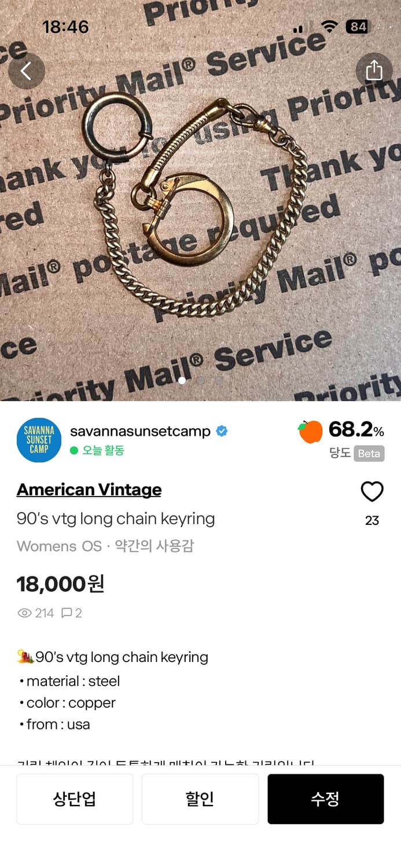Image resolution: width=401 pixels, height=868 pixels.
Task: Tap the Beta badge label
Action: tap(369, 453)
